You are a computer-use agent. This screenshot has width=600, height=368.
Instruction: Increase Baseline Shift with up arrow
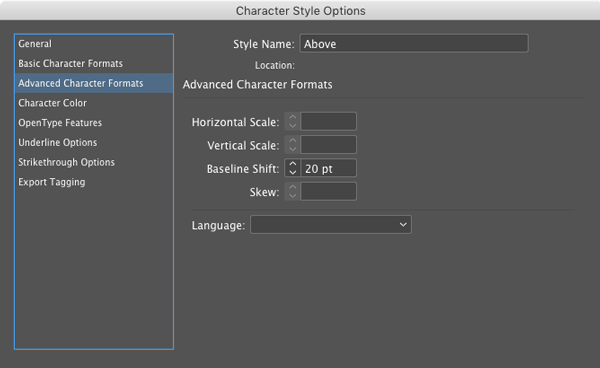(293, 164)
